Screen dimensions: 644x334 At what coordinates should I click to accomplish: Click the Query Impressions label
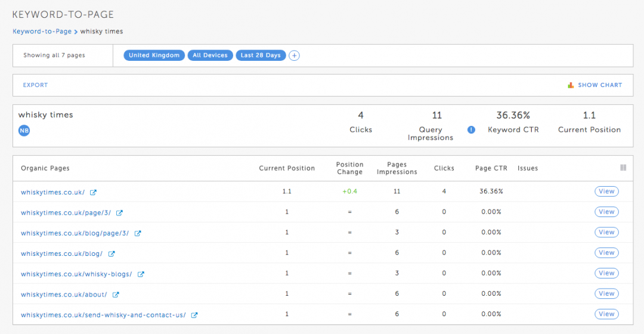click(431, 134)
